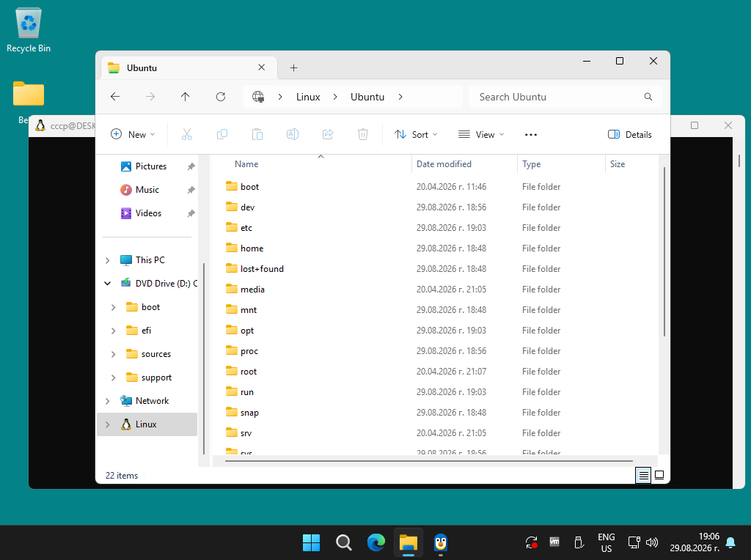751x560 pixels.
Task: Click File Explorer taskbar icon
Action: tap(409, 542)
